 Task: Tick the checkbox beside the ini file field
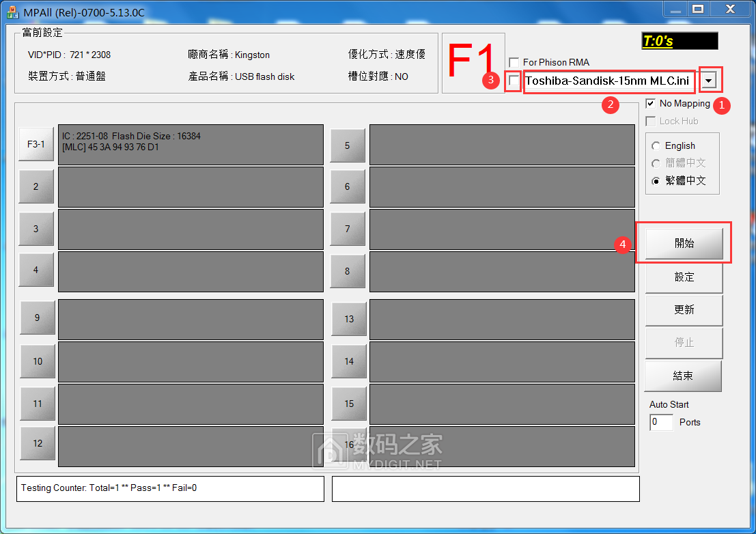pyautogui.click(x=514, y=81)
